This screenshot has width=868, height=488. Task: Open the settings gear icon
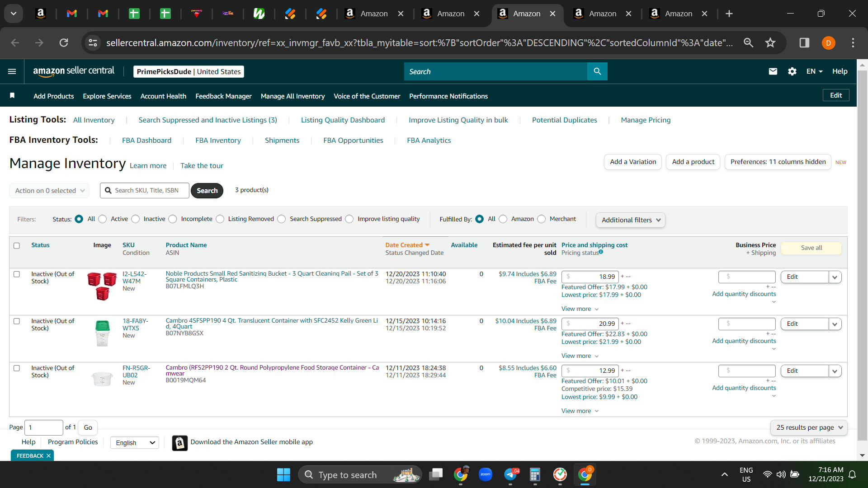pyautogui.click(x=792, y=71)
